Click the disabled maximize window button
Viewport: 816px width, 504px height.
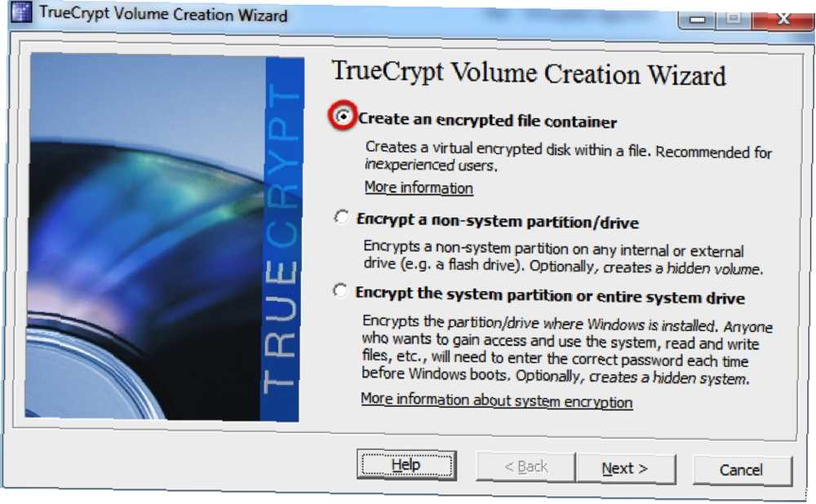point(734,18)
